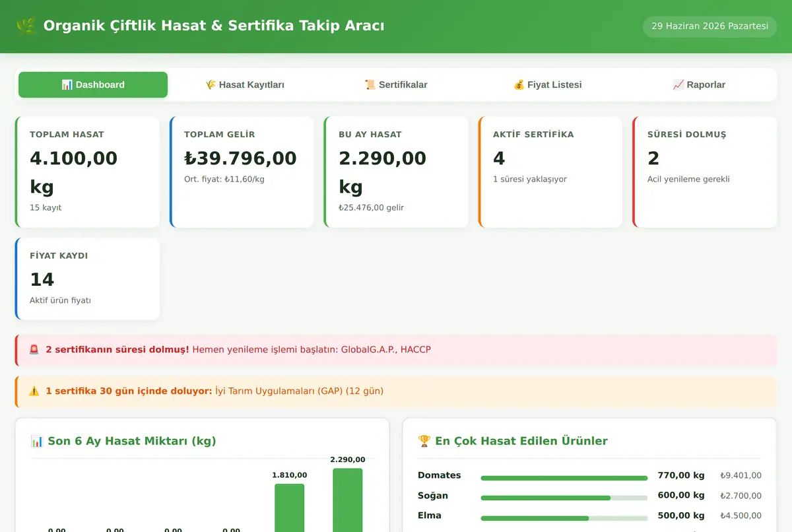
Task: Select the Toplam Gelir card
Action: click(x=242, y=172)
